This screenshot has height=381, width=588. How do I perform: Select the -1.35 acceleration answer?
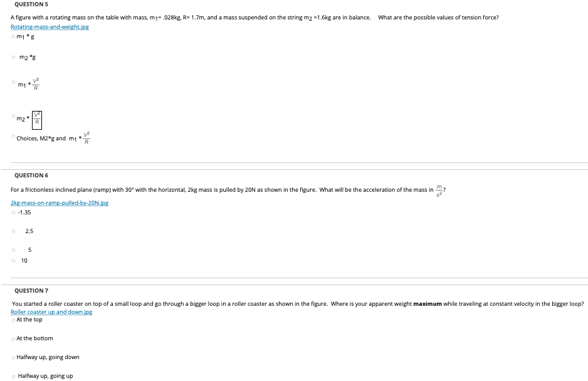coord(14,212)
